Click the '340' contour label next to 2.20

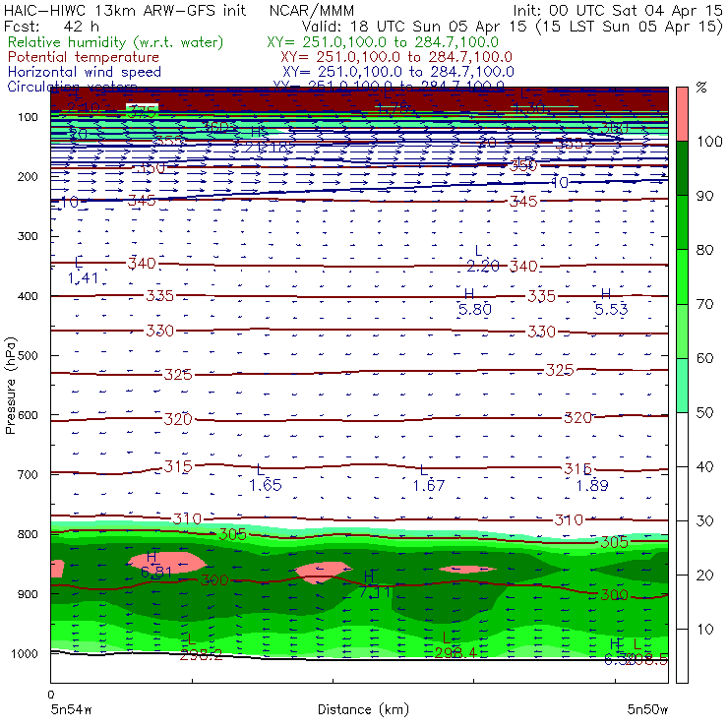[x=523, y=267]
